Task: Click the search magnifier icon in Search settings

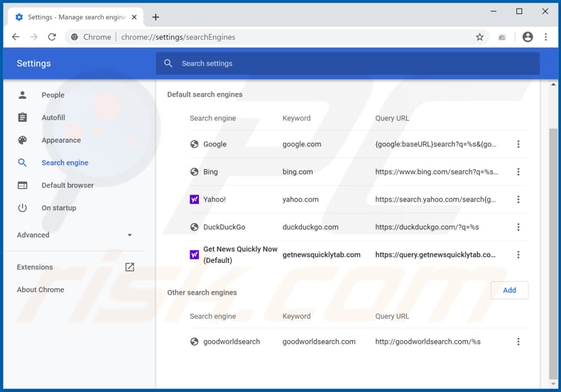Action: pyautogui.click(x=168, y=63)
